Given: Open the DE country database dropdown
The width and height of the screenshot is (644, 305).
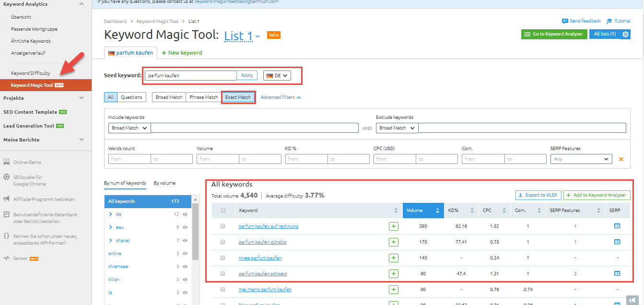Looking at the screenshot, I should tap(277, 75).
